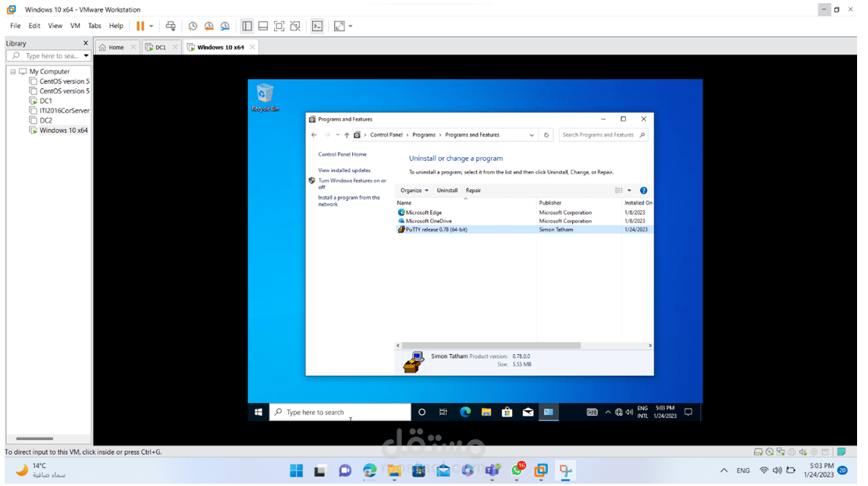
Task: Open Task View in the guest taskbar
Action: 443,413
